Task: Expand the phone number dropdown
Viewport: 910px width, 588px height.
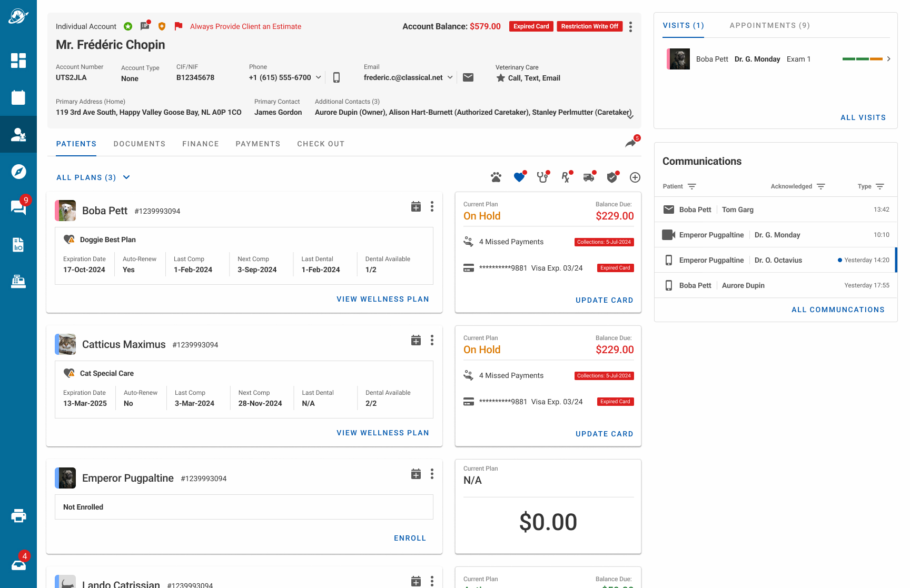Action: coord(318,77)
